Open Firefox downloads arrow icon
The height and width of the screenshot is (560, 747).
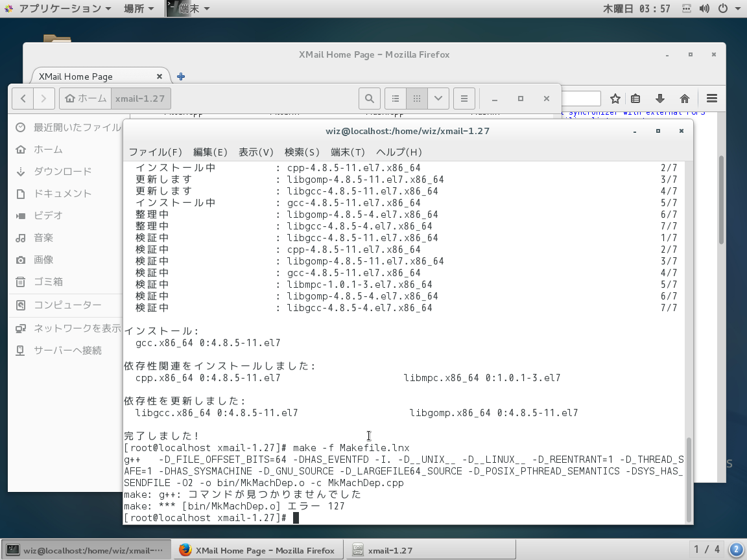tap(660, 99)
